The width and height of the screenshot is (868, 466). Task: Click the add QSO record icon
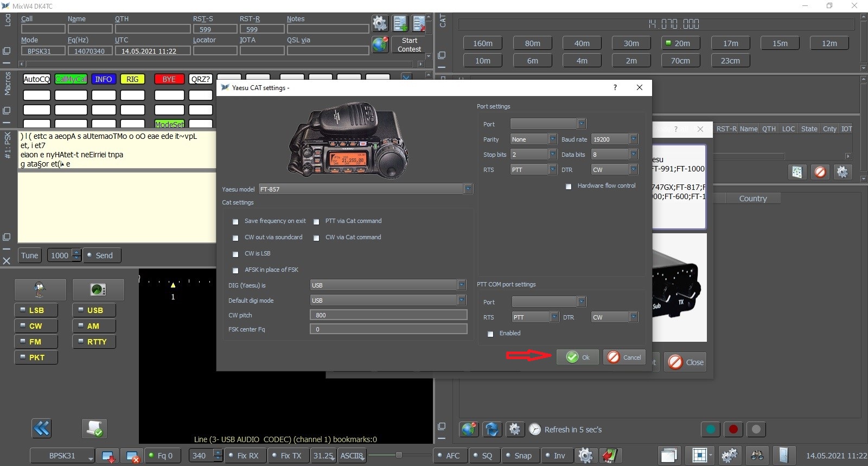tap(400, 23)
